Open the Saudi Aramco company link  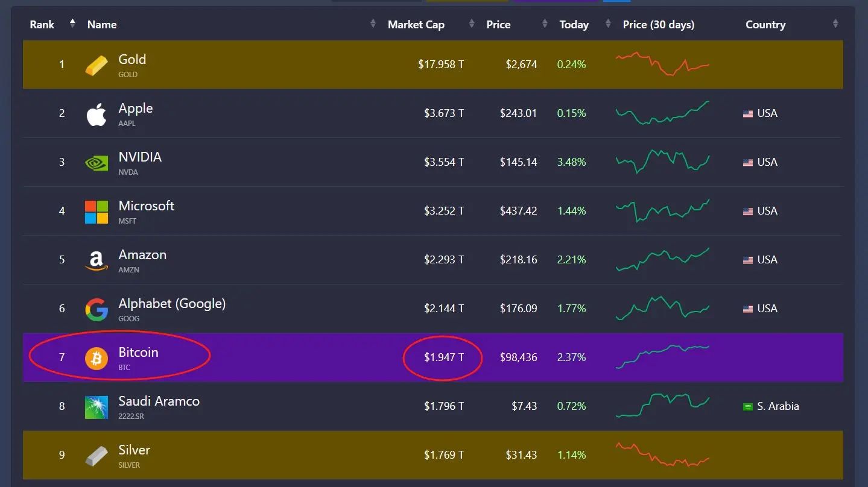click(159, 401)
